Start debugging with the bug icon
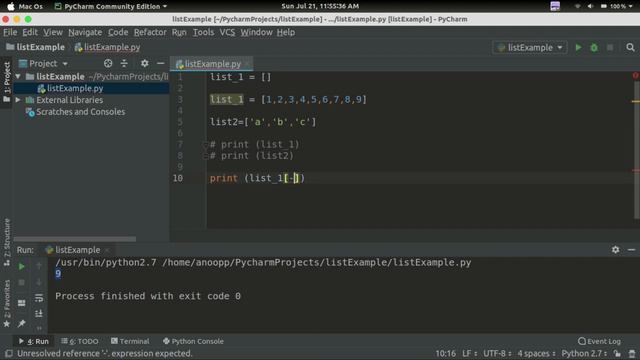 pos(594,47)
